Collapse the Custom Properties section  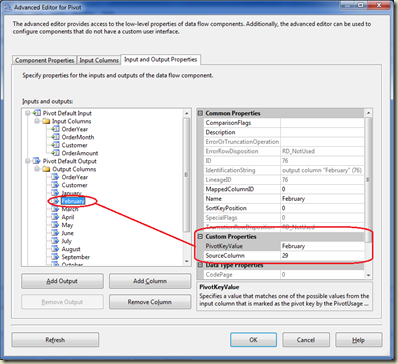point(201,237)
